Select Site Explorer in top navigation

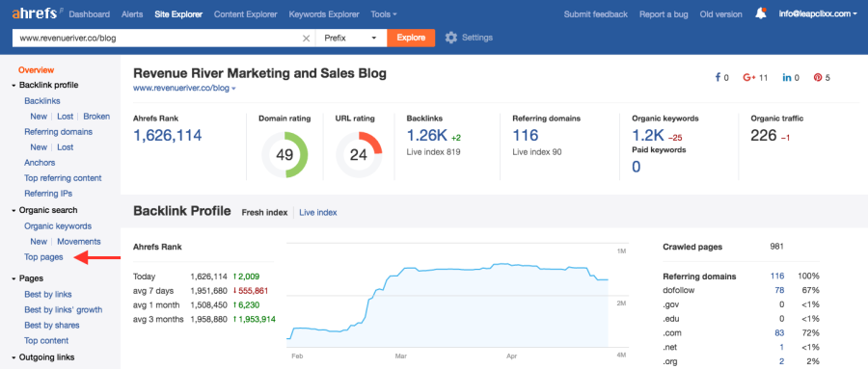pyautogui.click(x=178, y=14)
